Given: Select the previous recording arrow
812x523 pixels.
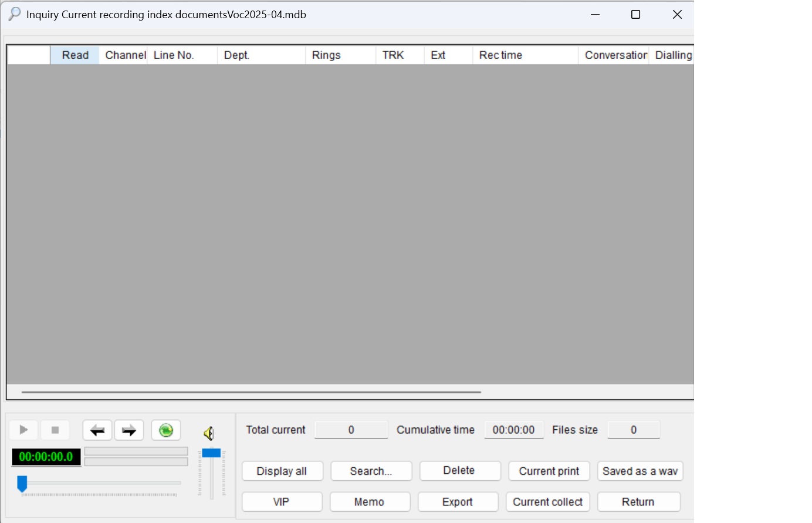Looking at the screenshot, I should (x=97, y=430).
